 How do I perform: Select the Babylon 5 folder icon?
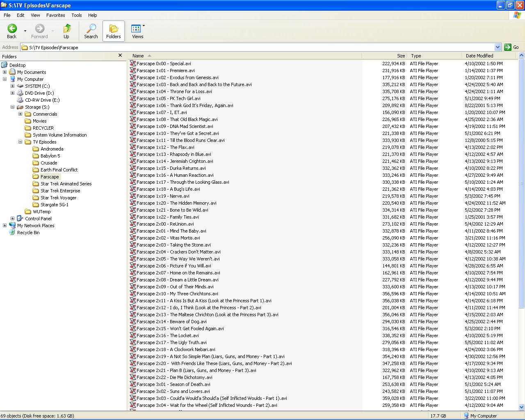tap(36, 156)
